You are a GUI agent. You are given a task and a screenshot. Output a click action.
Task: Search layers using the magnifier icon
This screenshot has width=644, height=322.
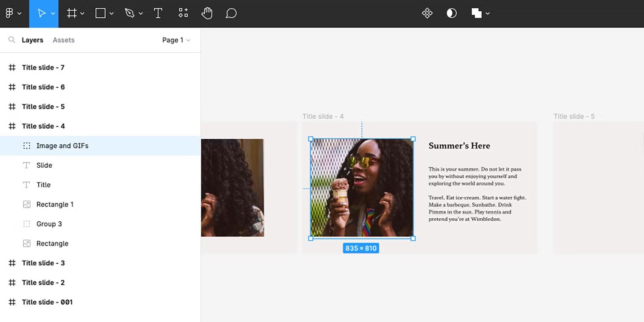coord(12,40)
